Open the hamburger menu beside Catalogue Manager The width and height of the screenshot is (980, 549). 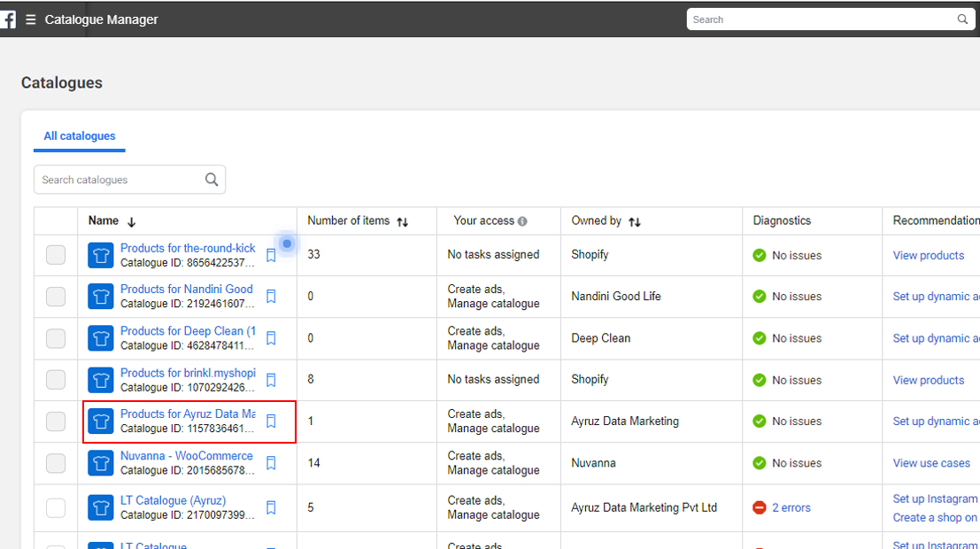[x=31, y=19]
